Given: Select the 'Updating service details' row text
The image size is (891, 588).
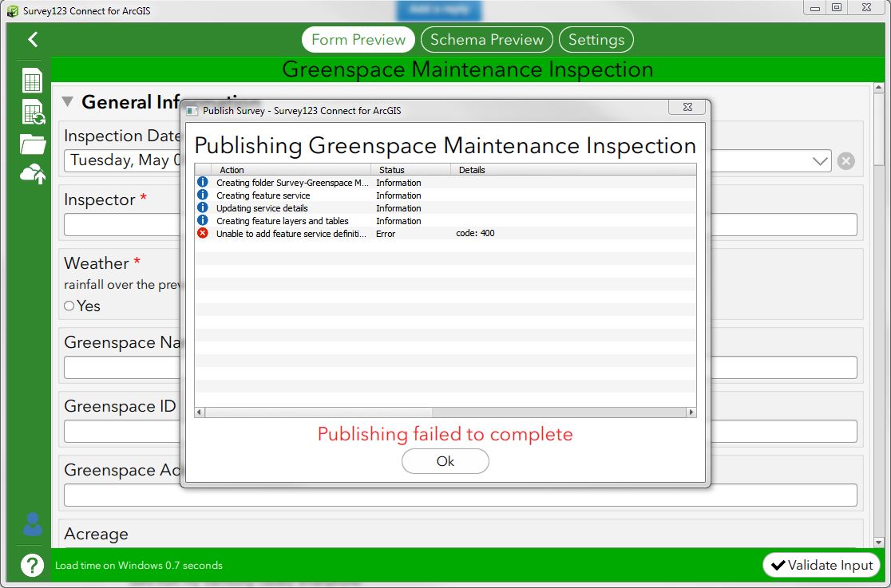Looking at the screenshot, I should (262, 208).
